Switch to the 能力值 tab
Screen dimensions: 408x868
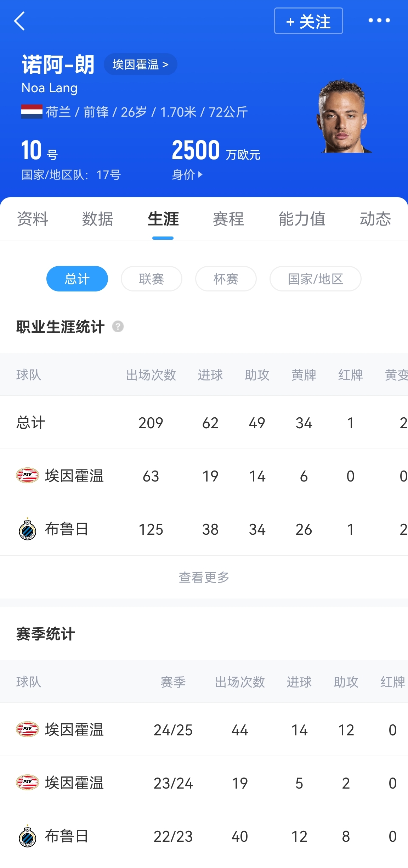click(302, 219)
